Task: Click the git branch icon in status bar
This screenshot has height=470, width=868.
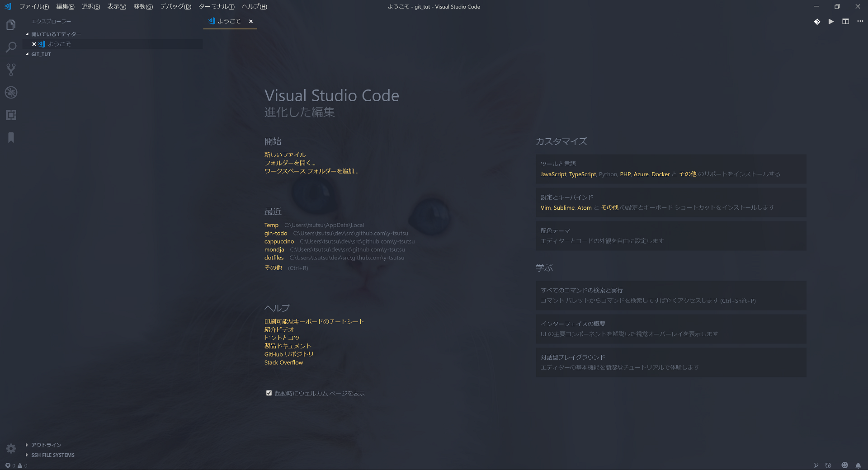Action: coord(816,465)
